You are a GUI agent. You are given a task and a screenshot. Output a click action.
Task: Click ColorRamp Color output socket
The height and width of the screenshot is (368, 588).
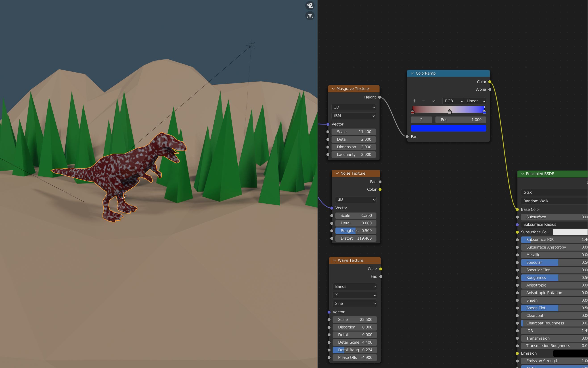(x=490, y=82)
